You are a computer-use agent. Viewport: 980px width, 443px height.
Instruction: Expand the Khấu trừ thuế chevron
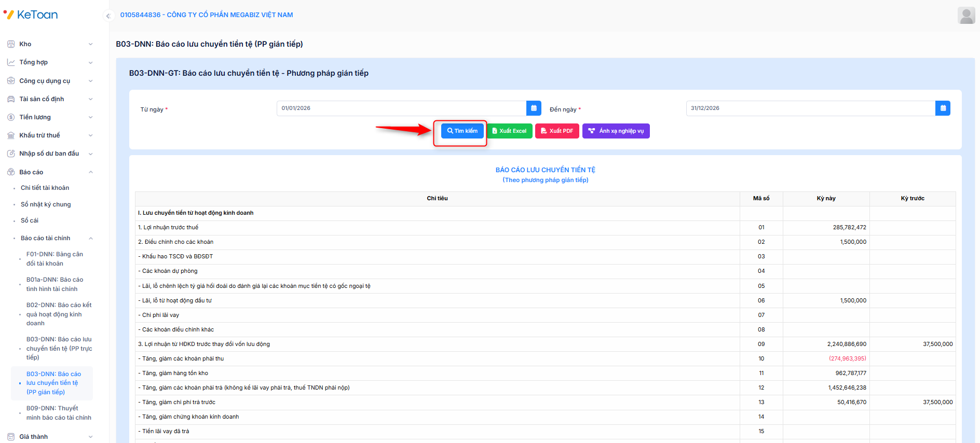tap(91, 135)
